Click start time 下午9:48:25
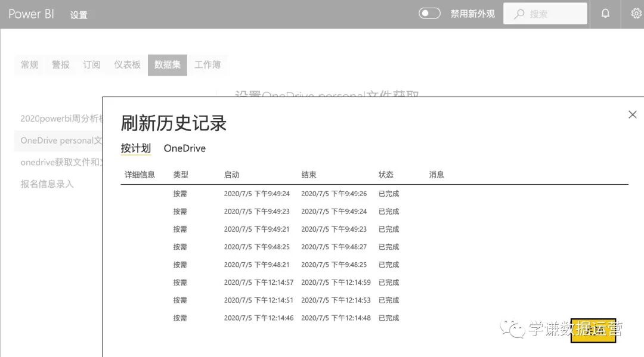Screen dimensions: 644x357 tap(256, 247)
